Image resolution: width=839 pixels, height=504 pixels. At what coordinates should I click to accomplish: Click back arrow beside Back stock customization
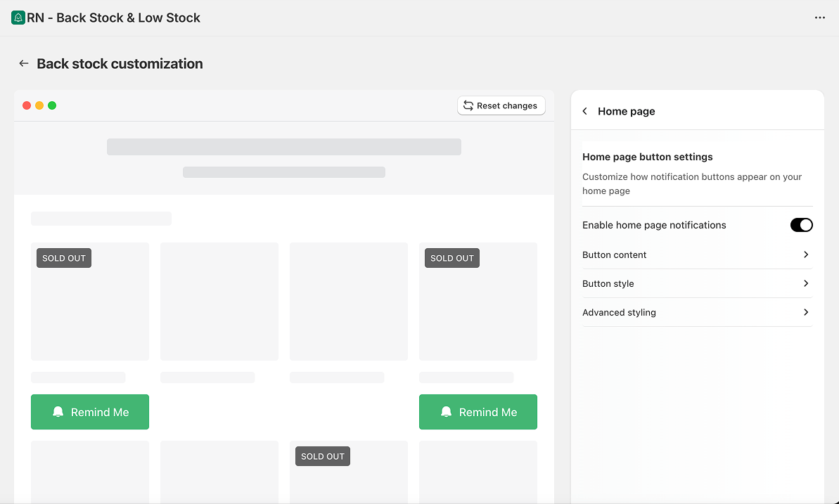(24, 63)
